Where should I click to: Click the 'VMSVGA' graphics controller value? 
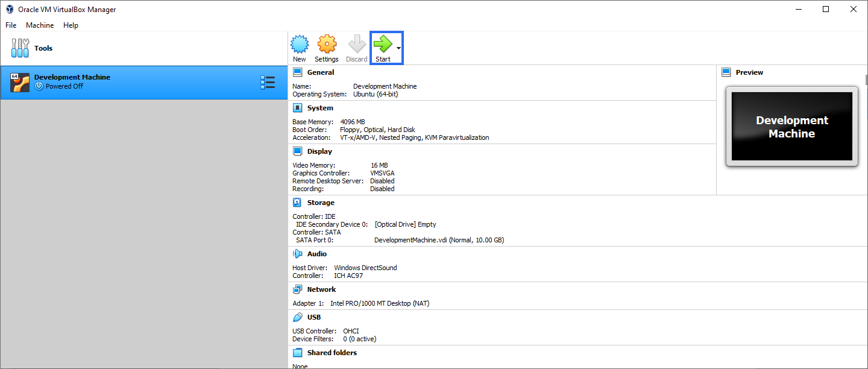[x=382, y=173]
